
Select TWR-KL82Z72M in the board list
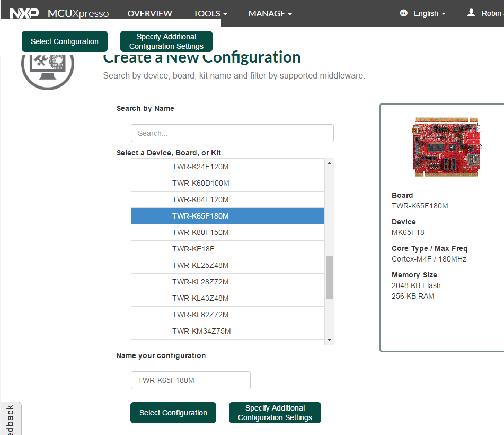(227, 315)
